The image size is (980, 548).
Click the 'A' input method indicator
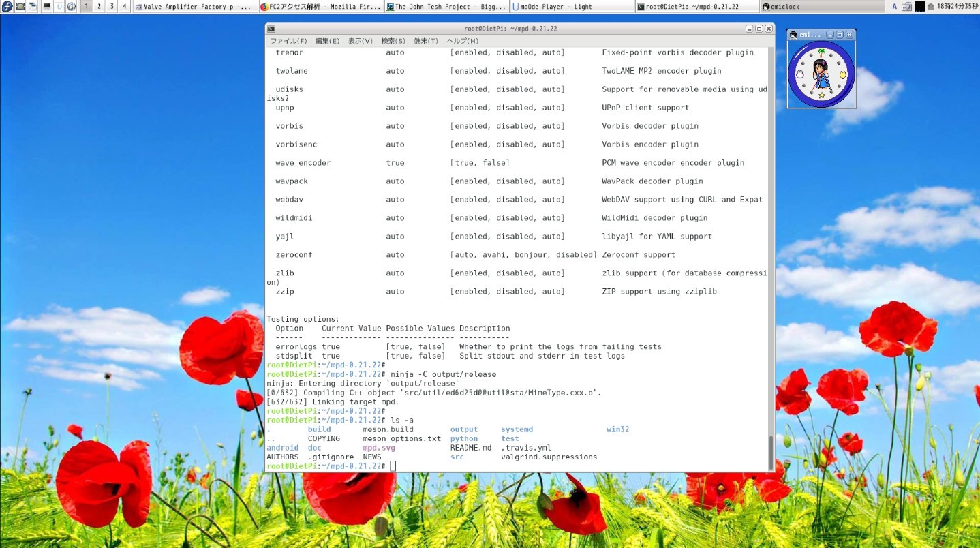[x=895, y=5]
